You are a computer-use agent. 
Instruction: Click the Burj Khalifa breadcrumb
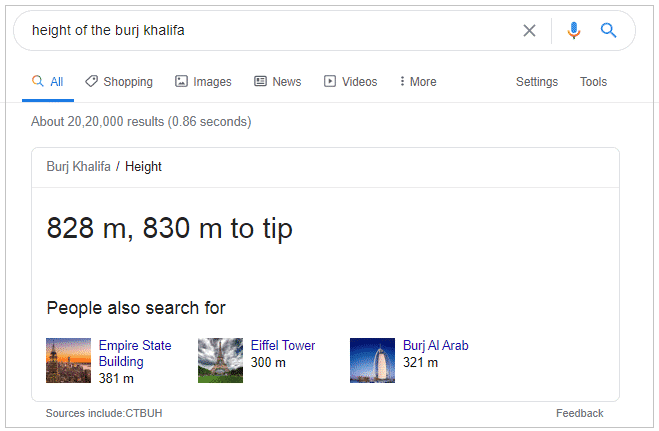(78, 167)
